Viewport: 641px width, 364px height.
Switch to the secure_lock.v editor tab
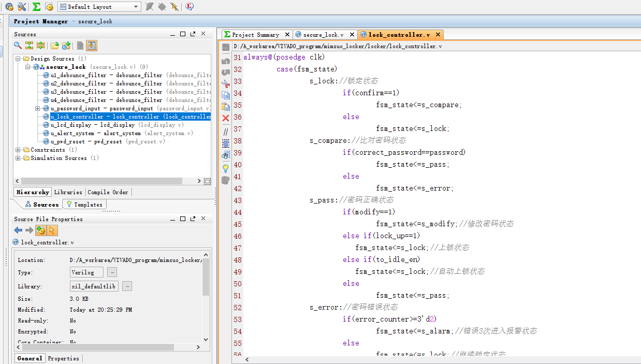pyautogui.click(x=323, y=35)
